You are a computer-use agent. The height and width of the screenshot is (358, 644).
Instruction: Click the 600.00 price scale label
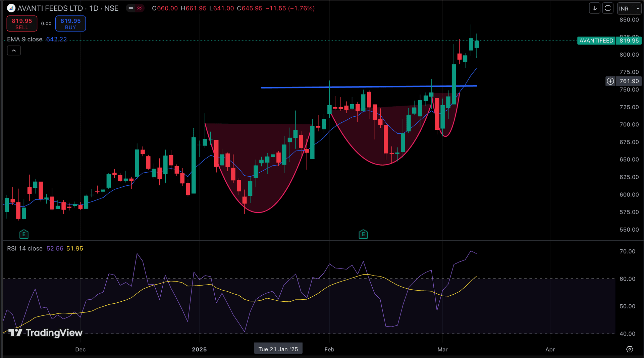(x=629, y=195)
